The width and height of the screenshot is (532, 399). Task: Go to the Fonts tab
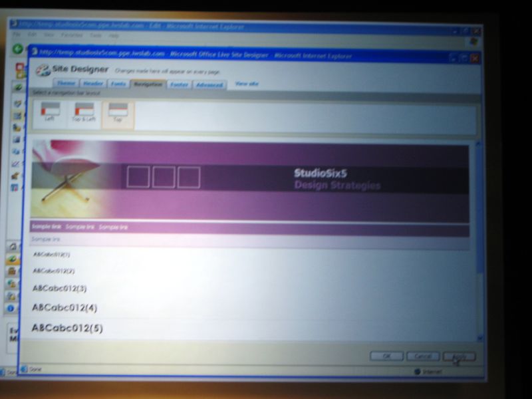(x=118, y=84)
